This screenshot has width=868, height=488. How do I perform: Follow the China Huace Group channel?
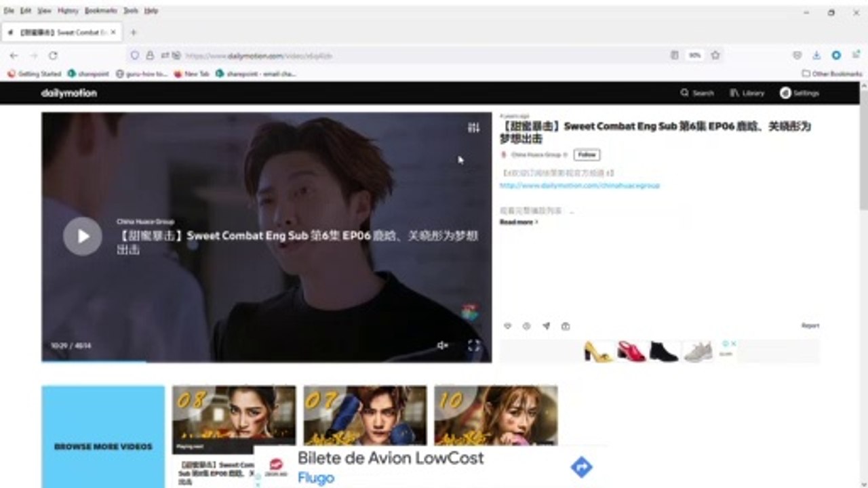(587, 155)
